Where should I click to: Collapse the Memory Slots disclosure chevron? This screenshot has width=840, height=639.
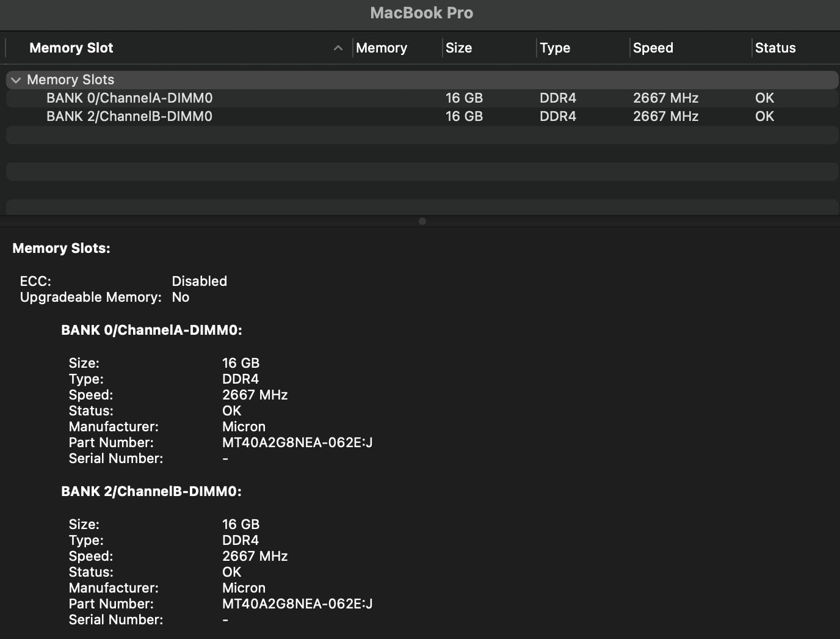[x=16, y=80]
